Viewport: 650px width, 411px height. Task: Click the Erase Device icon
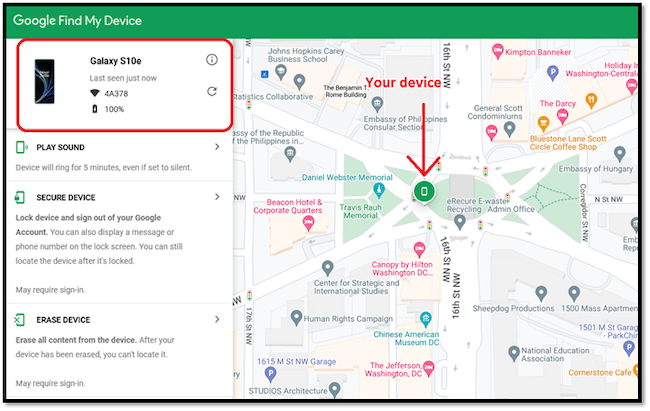(x=19, y=320)
